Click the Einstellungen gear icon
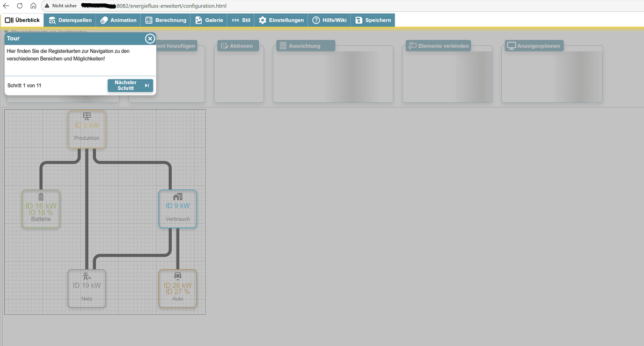The width and height of the screenshot is (644, 346). (262, 20)
